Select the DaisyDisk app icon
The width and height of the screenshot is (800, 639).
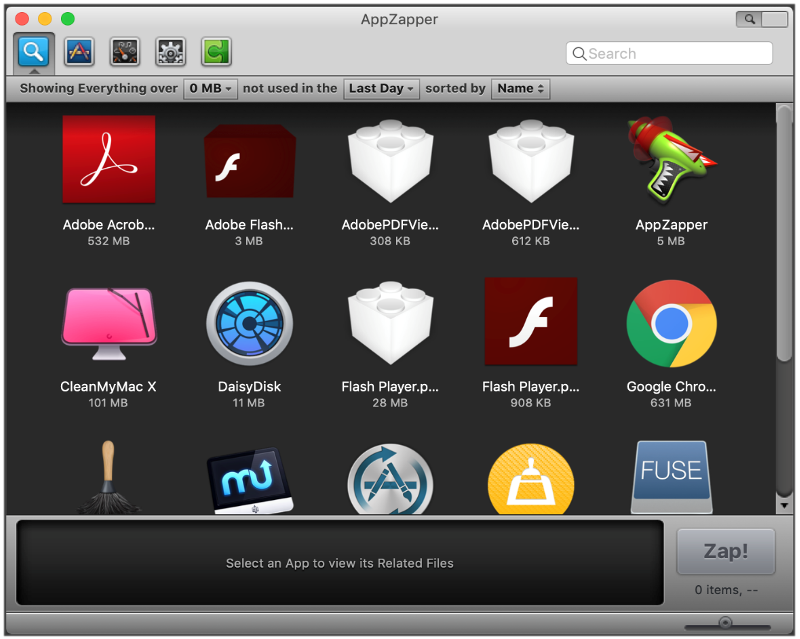[249, 324]
